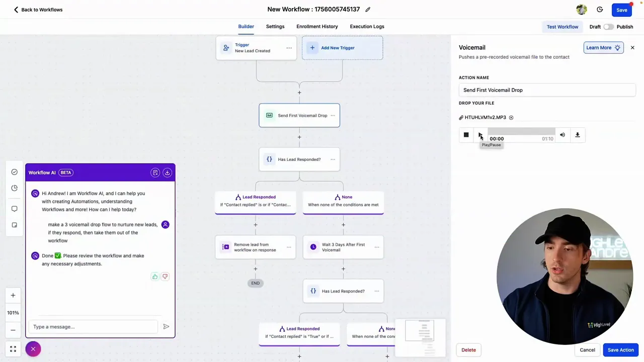The image size is (644, 362).
Task: Click the Type a message input field
Action: pos(95,327)
